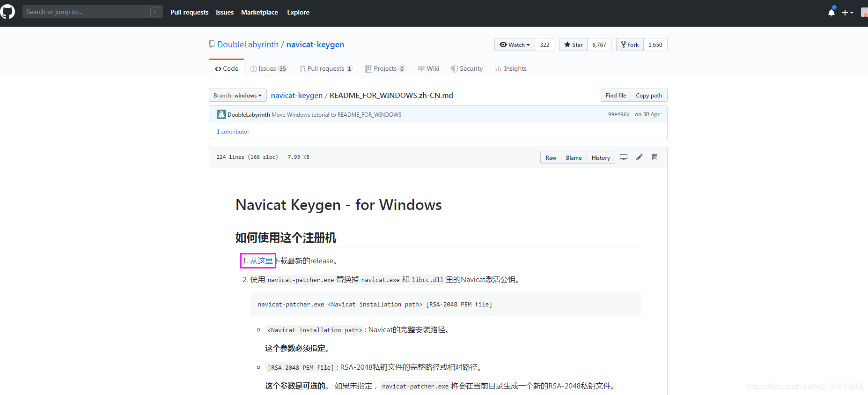Image resolution: width=868 pixels, height=395 pixels.
Task: Click the 1 contributor link
Action: [233, 132]
